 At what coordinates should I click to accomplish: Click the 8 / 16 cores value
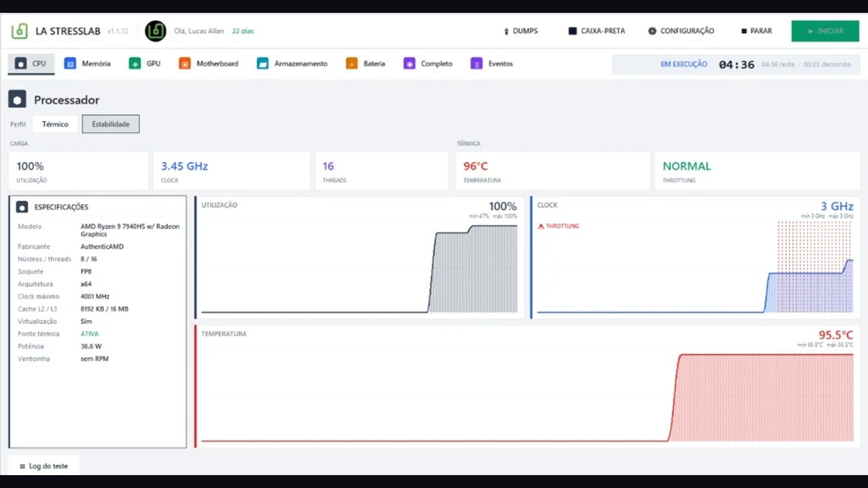pos(89,259)
